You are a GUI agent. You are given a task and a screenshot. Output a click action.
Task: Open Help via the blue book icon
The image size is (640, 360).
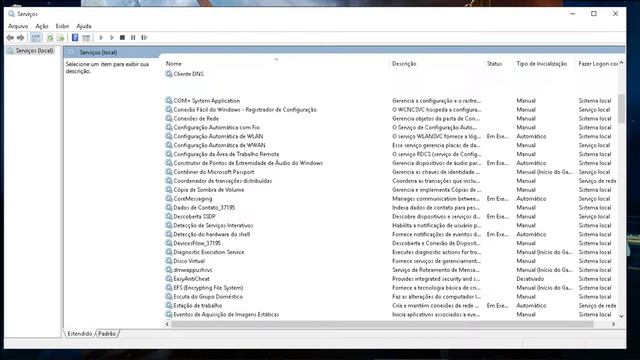click(x=75, y=38)
